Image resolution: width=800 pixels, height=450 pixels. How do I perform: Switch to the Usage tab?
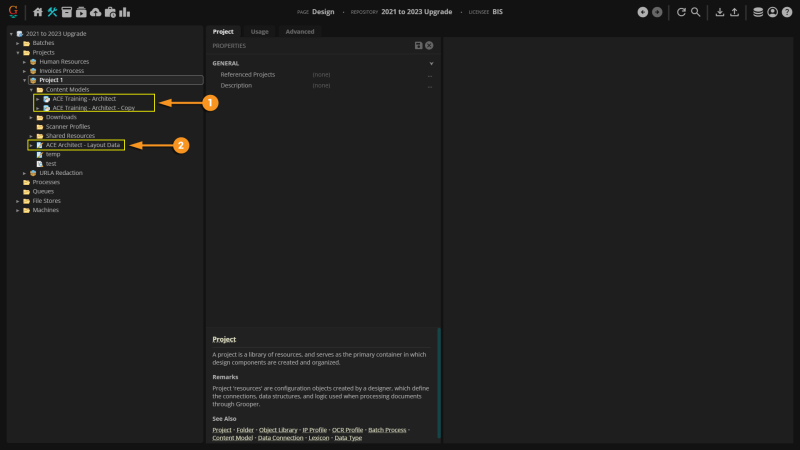pos(259,32)
